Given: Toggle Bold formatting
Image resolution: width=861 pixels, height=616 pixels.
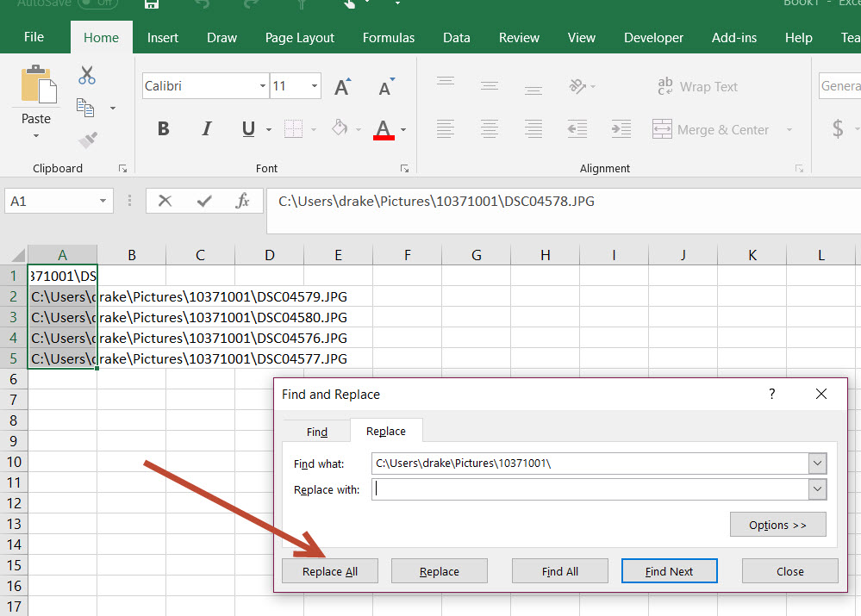Looking at the screenshot, I should (163, 129).
